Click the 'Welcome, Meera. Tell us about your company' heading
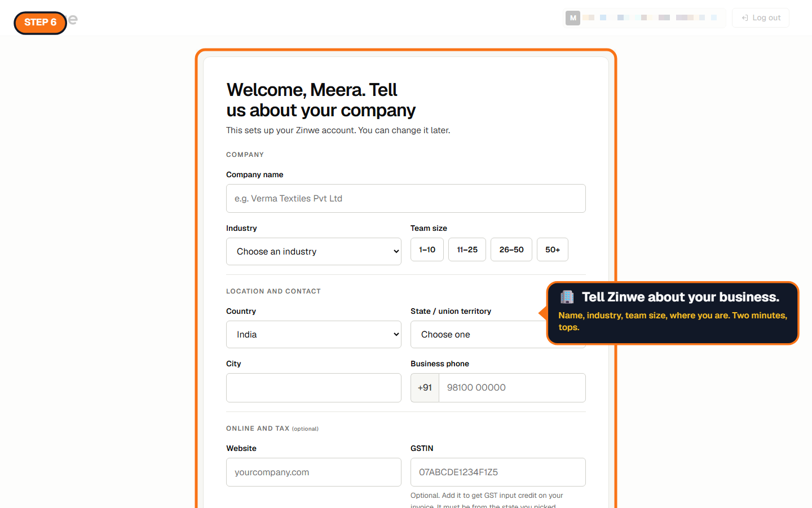 tap(321, 100)
